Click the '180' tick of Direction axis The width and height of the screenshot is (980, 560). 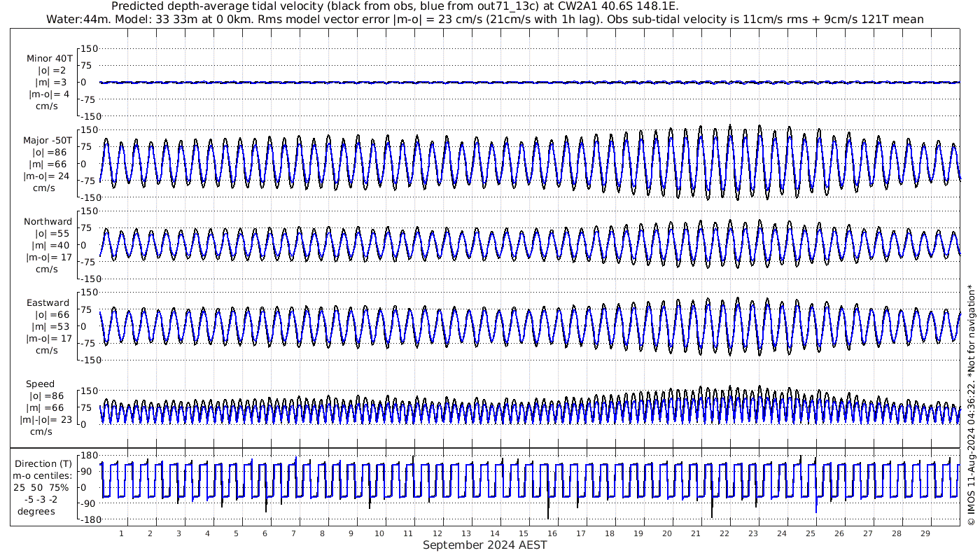(x=87, y=456)
